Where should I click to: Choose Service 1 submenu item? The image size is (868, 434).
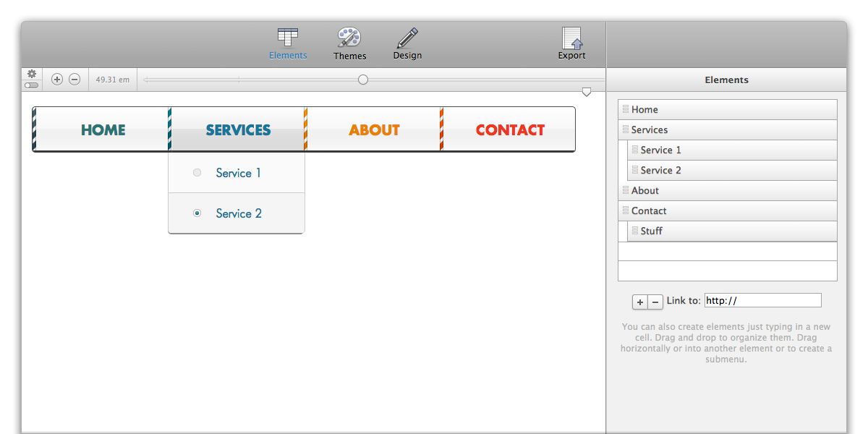pos(237,173)
